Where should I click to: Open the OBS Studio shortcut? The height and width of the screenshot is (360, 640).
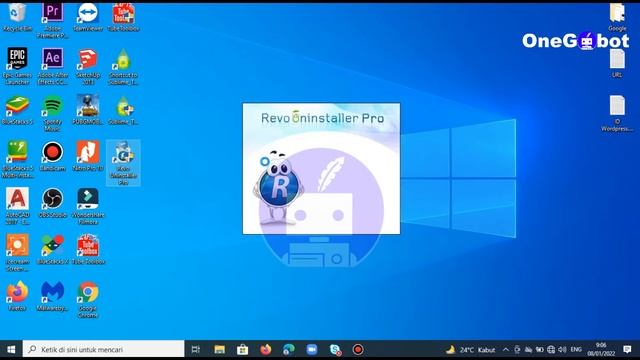pos(52,202)
